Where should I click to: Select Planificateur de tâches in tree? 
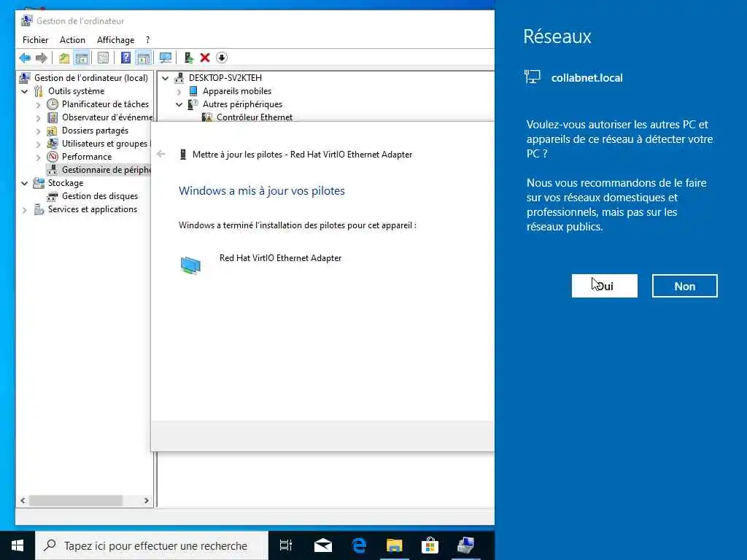(105, 104)
